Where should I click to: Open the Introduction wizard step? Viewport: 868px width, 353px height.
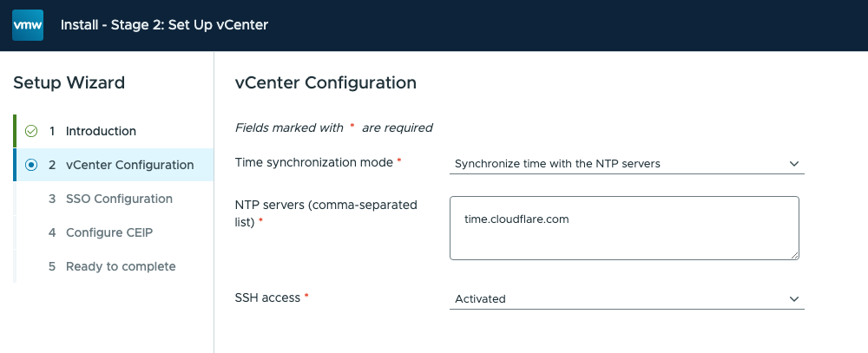pos(113,131)
